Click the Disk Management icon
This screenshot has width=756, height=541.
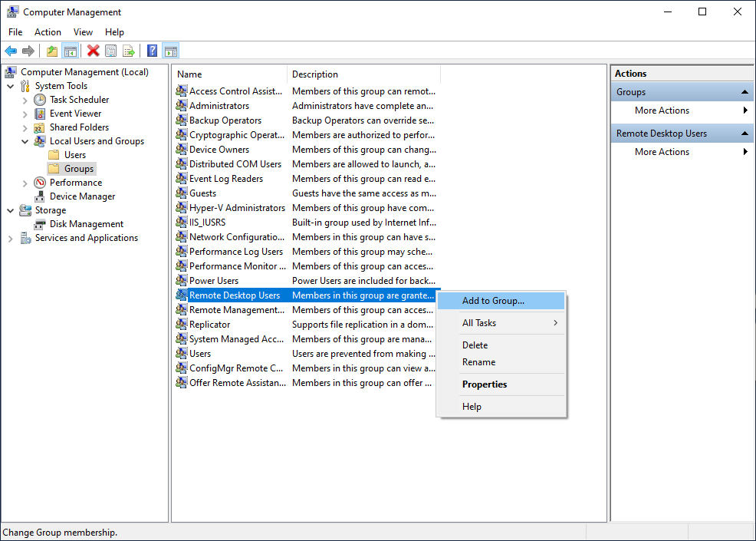(40, 224)
